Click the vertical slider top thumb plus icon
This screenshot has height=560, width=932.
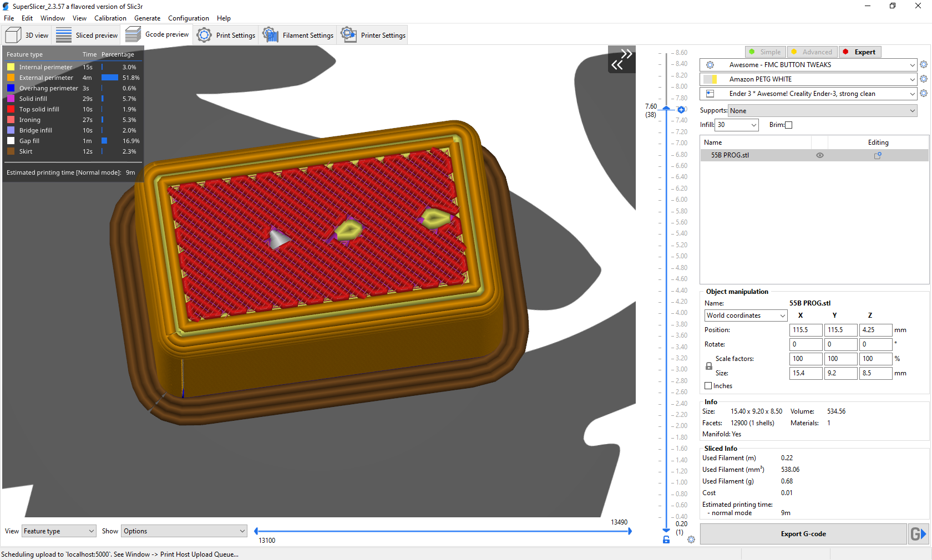click(x=681, y=110)
